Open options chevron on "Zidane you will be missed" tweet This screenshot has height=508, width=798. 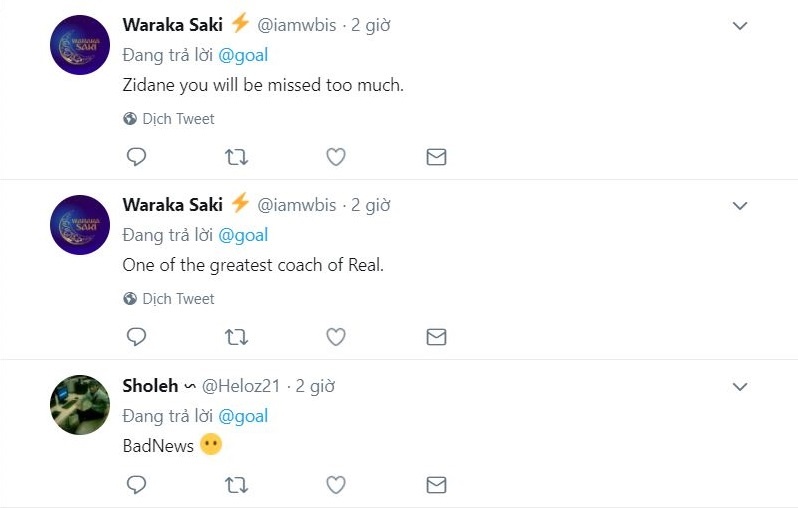(x=740, y=26)
